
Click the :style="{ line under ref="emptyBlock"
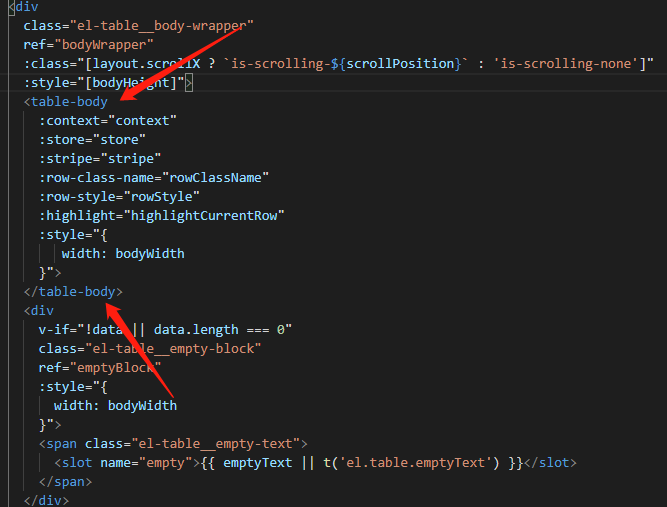coord(73,387)
